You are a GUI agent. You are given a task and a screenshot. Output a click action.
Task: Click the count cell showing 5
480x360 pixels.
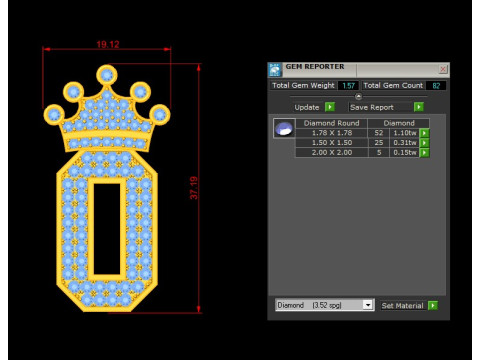click(379, 153)
